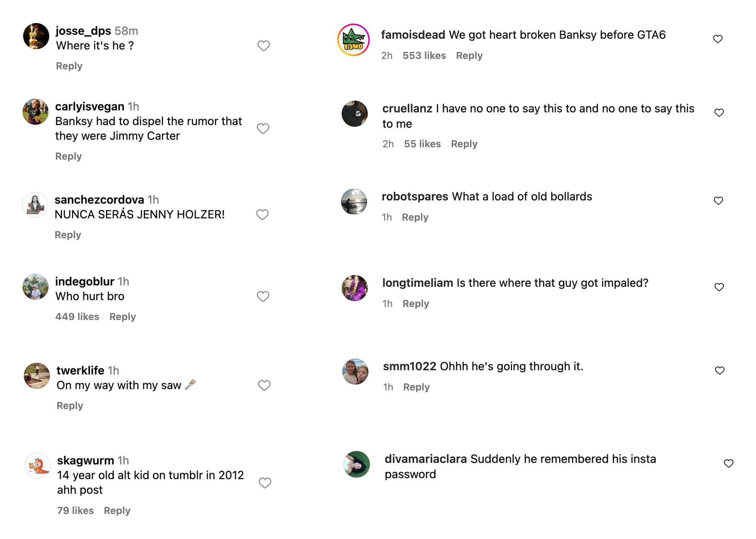Like famoisdead's GTA6 comment
The width and height of the screenshot is (756, 539).
pyautogui.click(x=718, y=39)
